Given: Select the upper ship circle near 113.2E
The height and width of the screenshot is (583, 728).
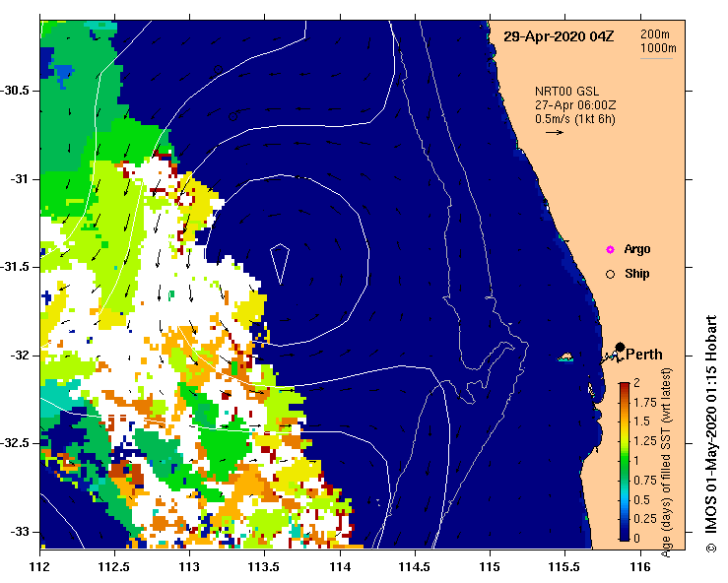Looking at the screenshot, I should 219,70.
